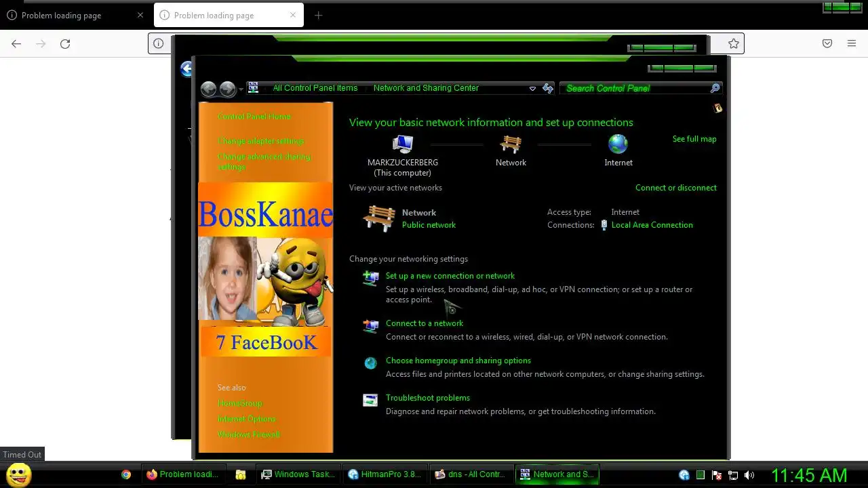Click the Internet globe icon
This screenshot has width=868, height=488.
pyautogui.click(x=618, y=144)
